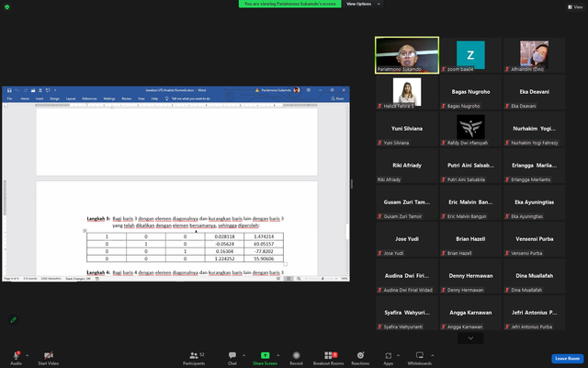The image size is (588, 368).
Task: Click the table cell with value 1.224252
Action: [x=224, y=259]
